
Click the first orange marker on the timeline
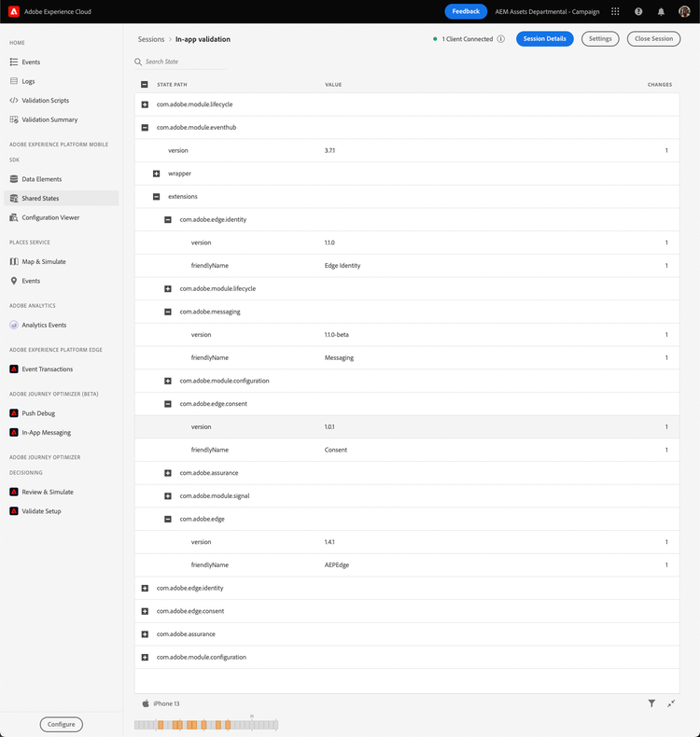coord(161,725)
